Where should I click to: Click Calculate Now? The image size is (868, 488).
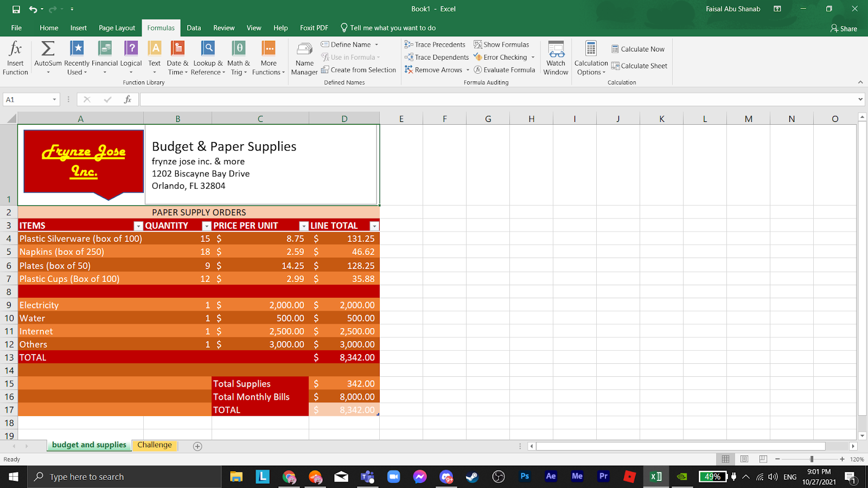pos(638,49)
